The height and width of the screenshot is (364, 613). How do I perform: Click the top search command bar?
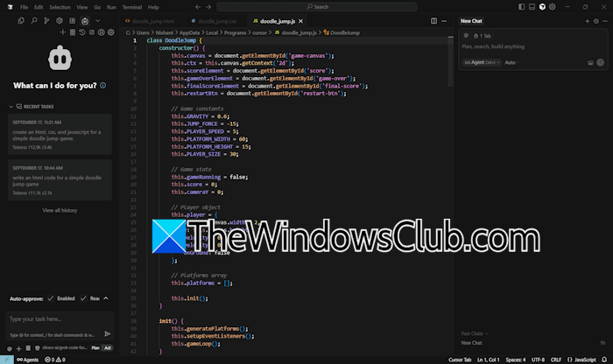pyautogui.click(x=317, y=7)
